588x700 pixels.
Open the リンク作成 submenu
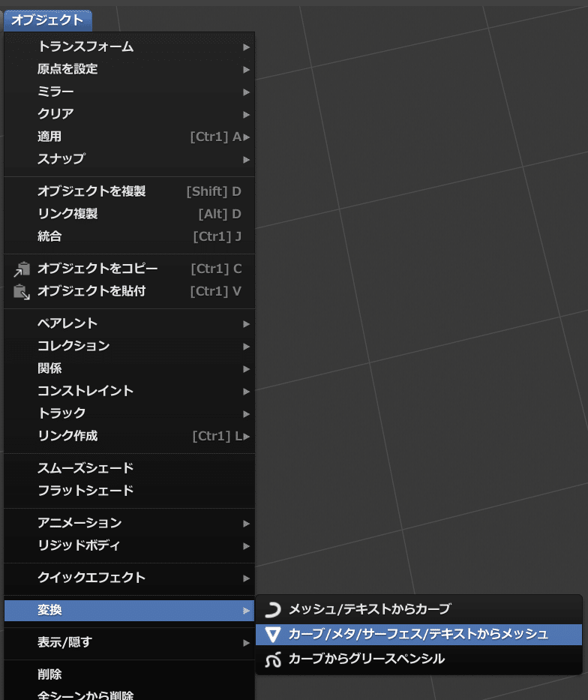point(130,436)
